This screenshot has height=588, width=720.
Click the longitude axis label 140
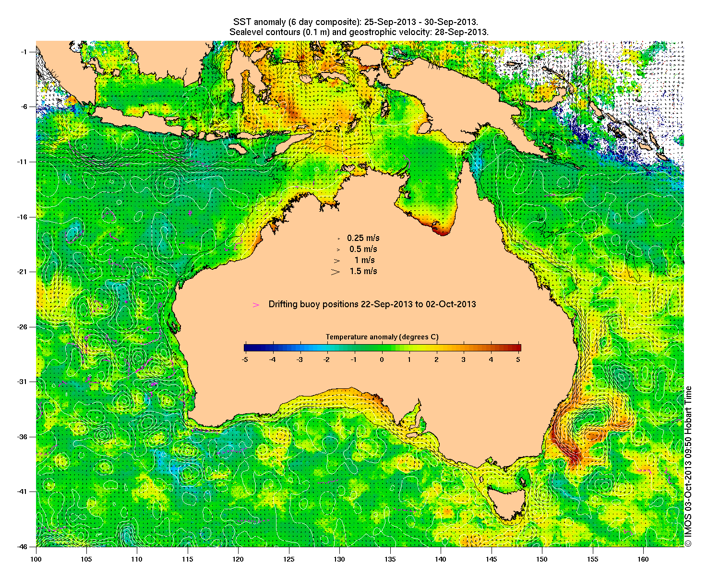pos(440,559)
